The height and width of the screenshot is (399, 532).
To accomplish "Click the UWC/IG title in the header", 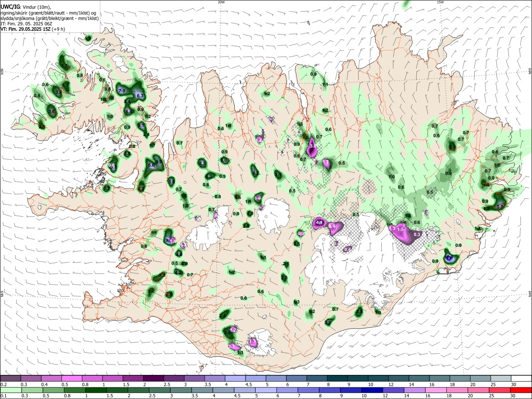I will pos(10,7).
